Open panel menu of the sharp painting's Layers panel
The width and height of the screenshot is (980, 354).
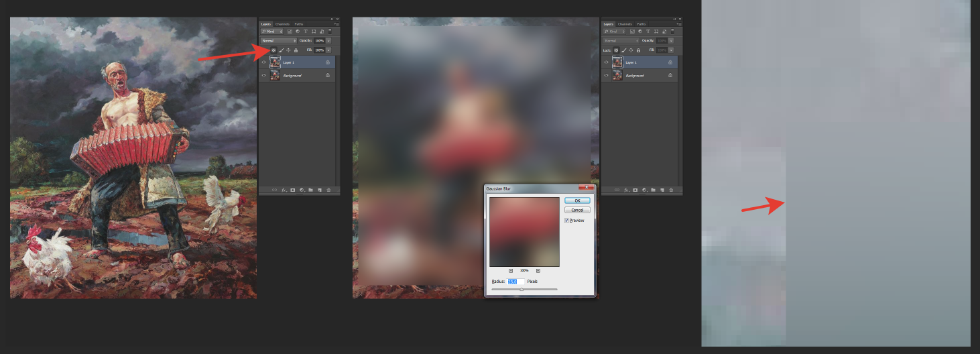tap(336, 24)
